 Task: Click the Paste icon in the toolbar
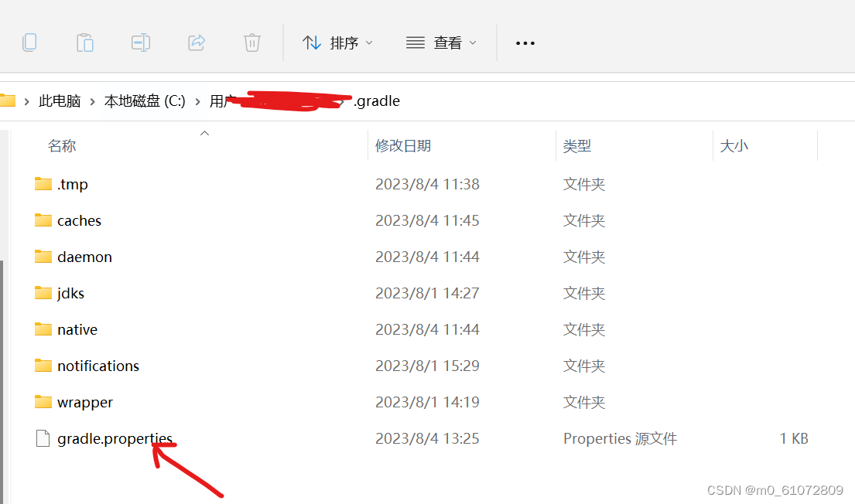pyautogui.click(x=85, y=43)
